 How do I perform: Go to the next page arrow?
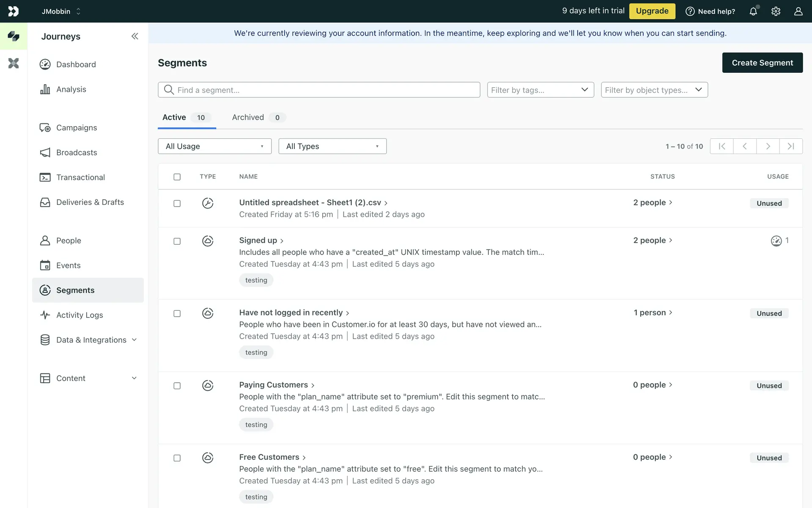[768, 146]
